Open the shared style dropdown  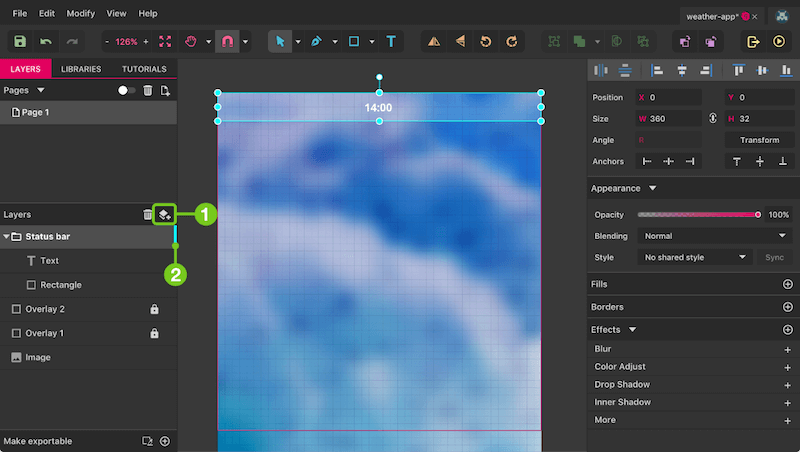(694, 257)
